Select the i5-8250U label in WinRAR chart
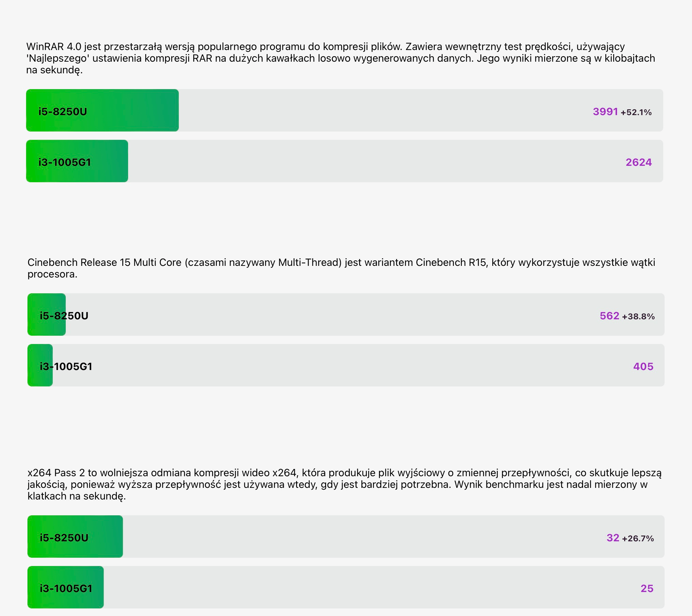 pos(63,112)
